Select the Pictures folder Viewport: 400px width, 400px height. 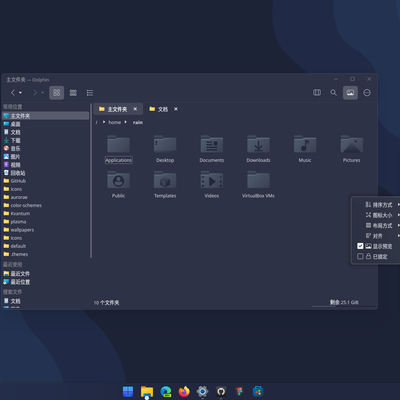click(x=352, y=149)
